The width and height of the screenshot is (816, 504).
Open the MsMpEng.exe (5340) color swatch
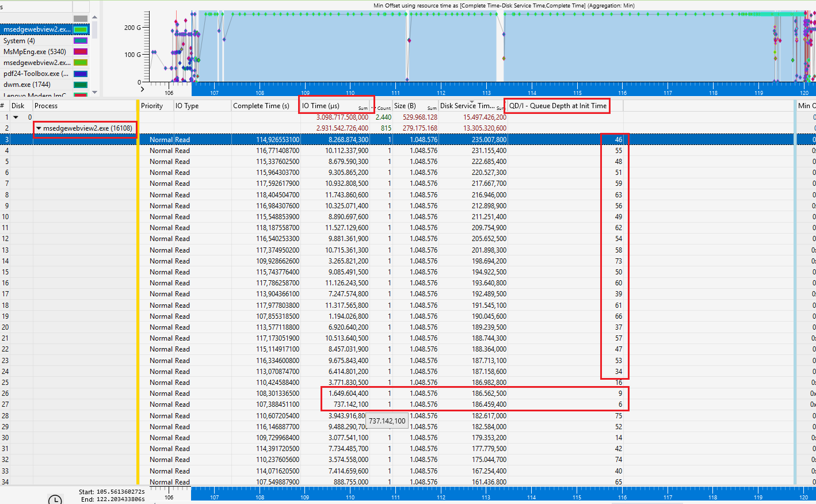click(x=81, y=52)
